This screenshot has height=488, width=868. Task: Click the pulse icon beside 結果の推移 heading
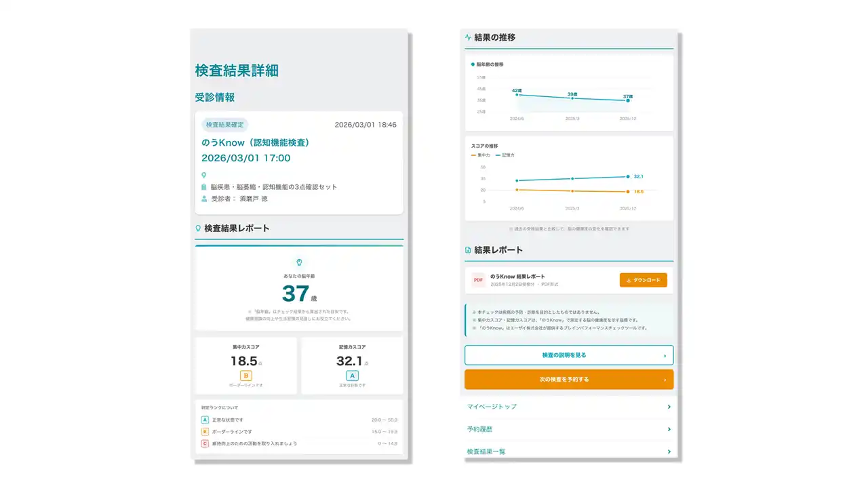click(468, 38)
